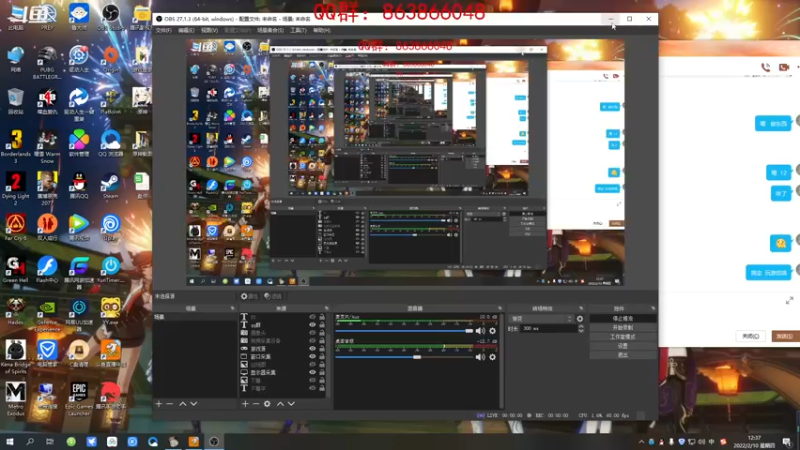Screen dimensions: 800x450
Task: Move source up arrow in Sources panel
Action: click(280, 404)
